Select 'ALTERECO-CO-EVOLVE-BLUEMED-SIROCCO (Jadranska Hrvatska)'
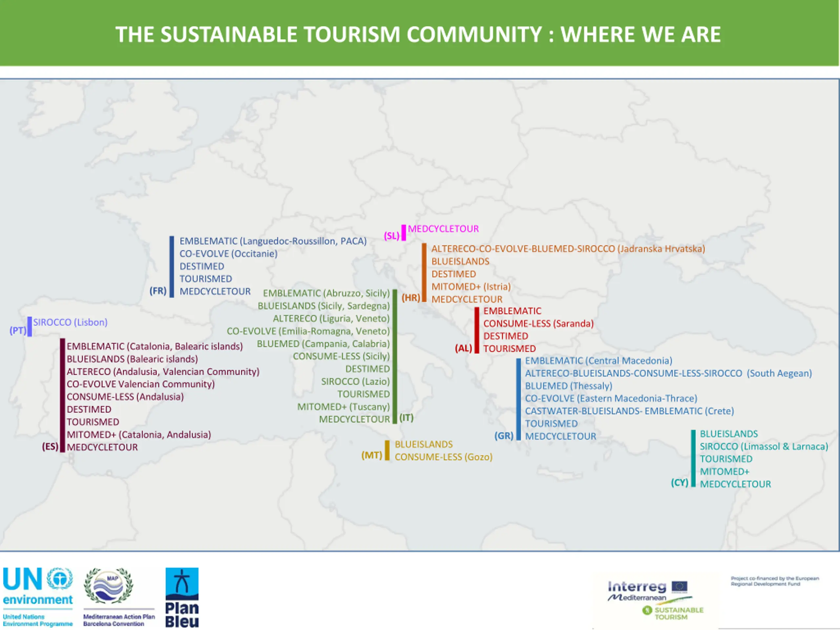Image resolution: width=840 pixels, height=630 pixels. tap(568, 249)
